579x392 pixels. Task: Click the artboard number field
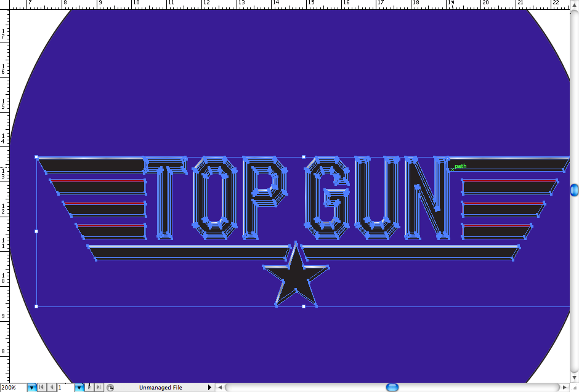tap(65, 388)
